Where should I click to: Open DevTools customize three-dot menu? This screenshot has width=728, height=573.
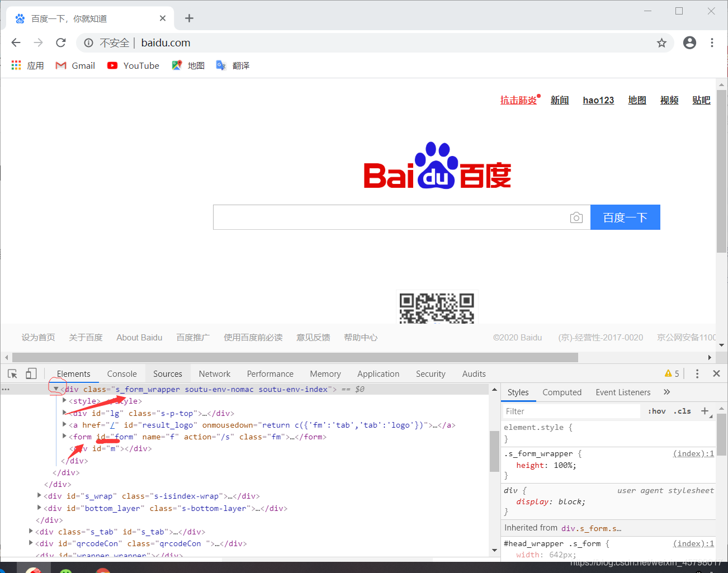point(697,373)
